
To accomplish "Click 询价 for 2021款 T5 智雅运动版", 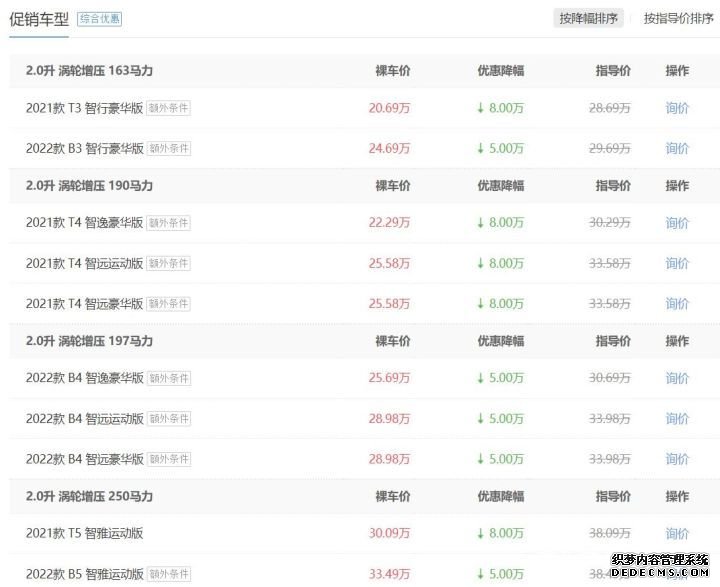I will point(677,533).
